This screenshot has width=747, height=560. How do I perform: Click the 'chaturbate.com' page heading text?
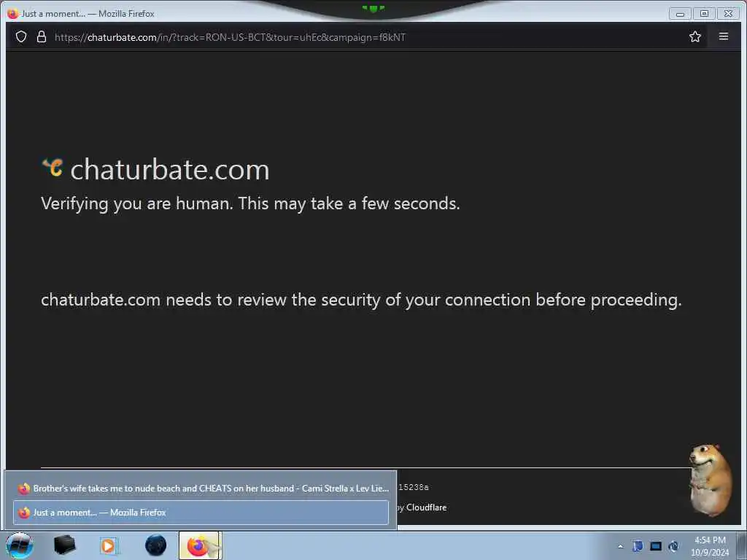[x=169, y=169]
